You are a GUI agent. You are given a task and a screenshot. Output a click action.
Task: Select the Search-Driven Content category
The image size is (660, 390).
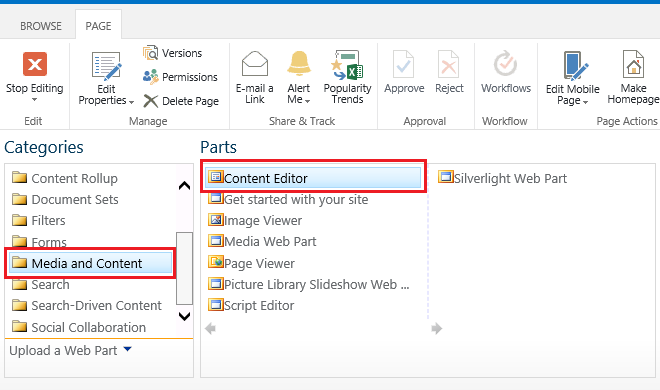coord(87,305)
